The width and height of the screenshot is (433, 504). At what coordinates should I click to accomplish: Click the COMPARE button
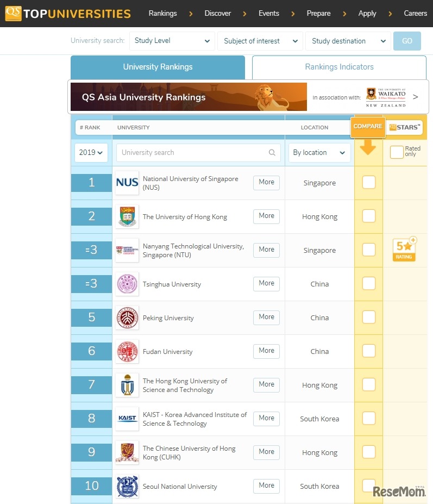coord(368,127)
